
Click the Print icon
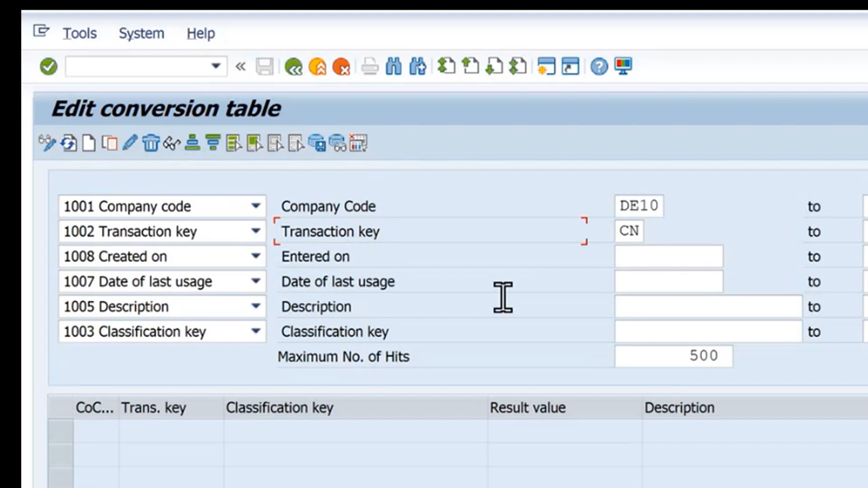(370, 67)
